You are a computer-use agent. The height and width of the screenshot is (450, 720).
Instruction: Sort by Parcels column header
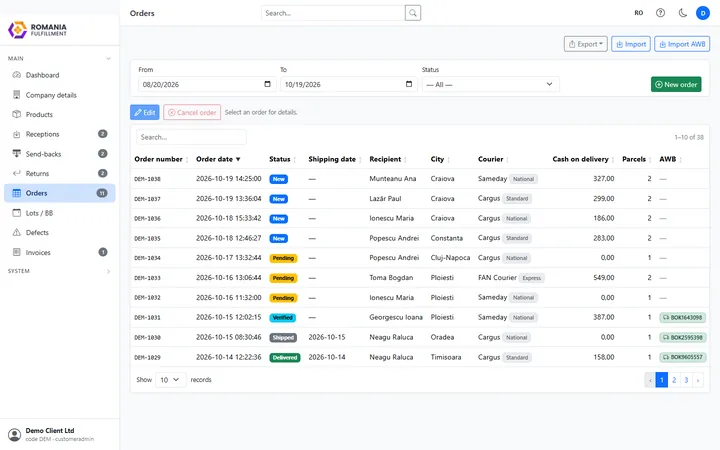(636, 159)
